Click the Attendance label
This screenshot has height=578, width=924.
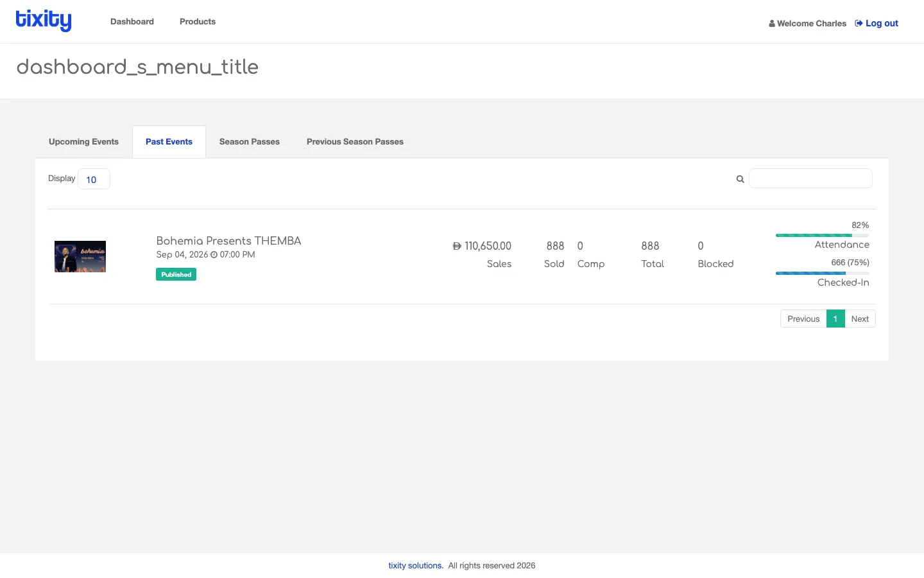(x=842, y=245)
